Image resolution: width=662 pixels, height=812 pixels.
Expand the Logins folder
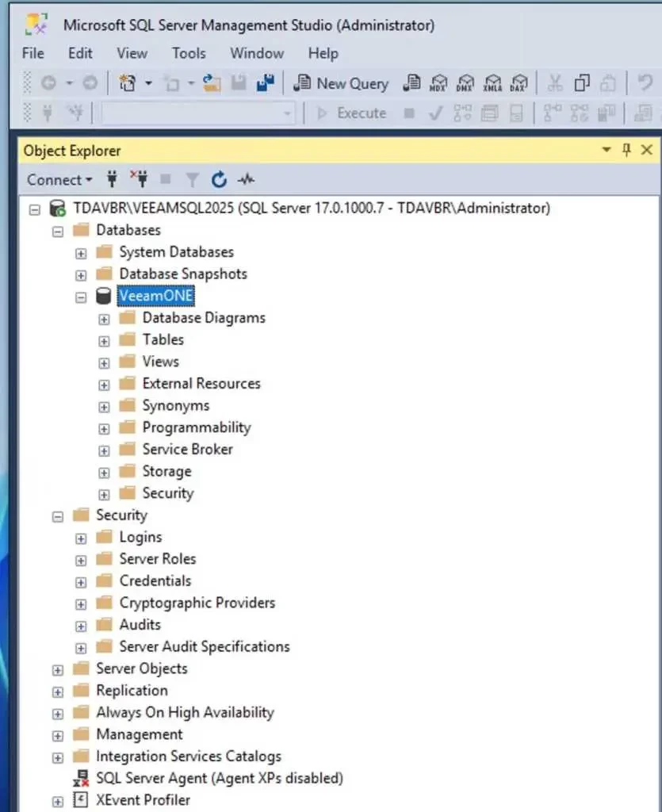click(x=81, y=538)
